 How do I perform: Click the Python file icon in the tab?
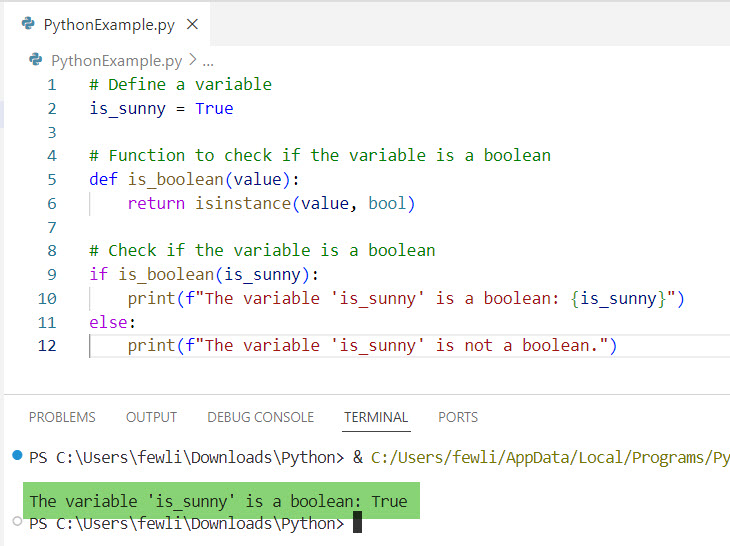pyautogui.click(x=28, y=23)
